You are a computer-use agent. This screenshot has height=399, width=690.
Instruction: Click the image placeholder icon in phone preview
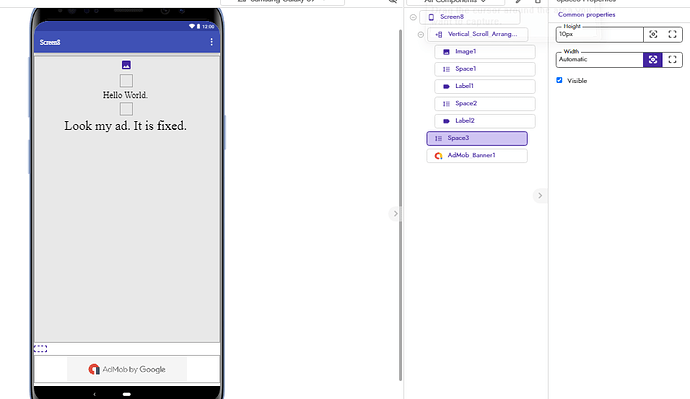126,65
